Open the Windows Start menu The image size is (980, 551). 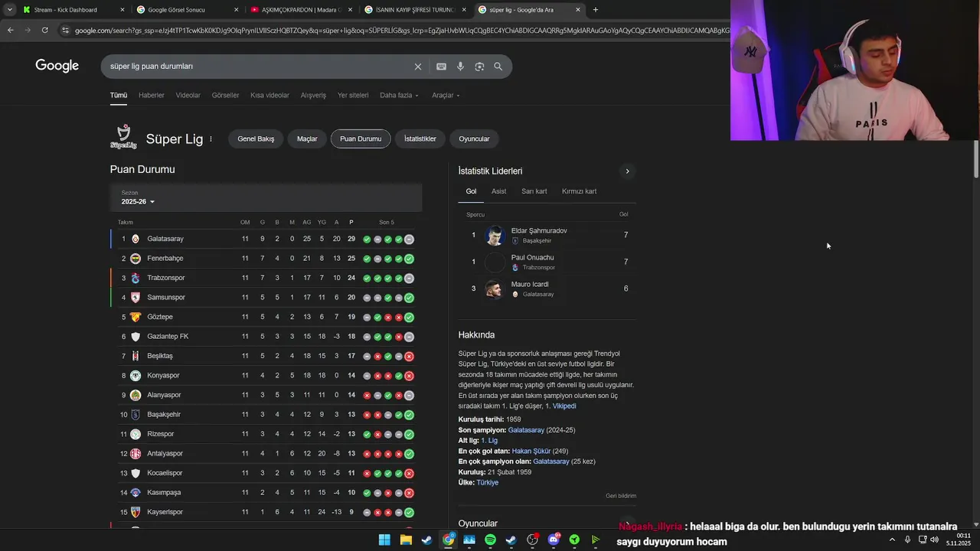tap(384, 540)
